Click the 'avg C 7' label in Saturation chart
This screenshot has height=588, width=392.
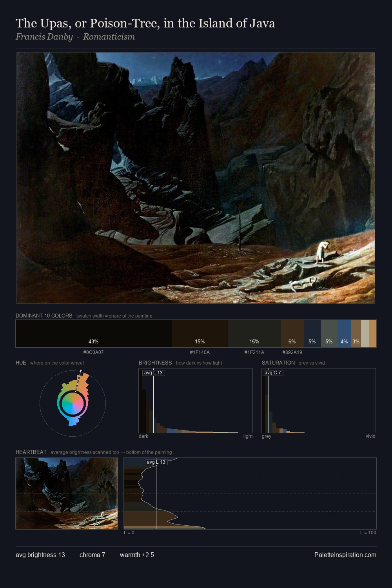273,373
